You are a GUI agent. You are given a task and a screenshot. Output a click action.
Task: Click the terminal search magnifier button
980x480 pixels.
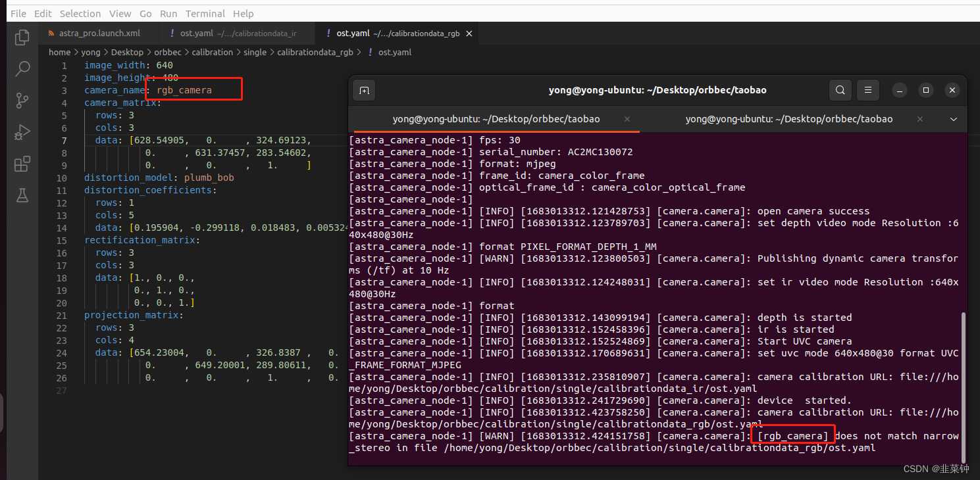click(840, 90)
